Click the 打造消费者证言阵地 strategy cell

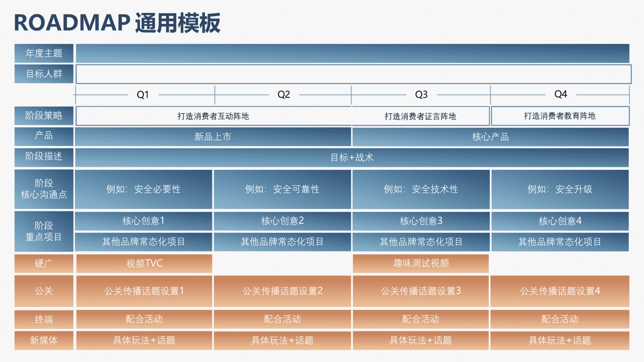pyautogui.click(x=420, y=116)
